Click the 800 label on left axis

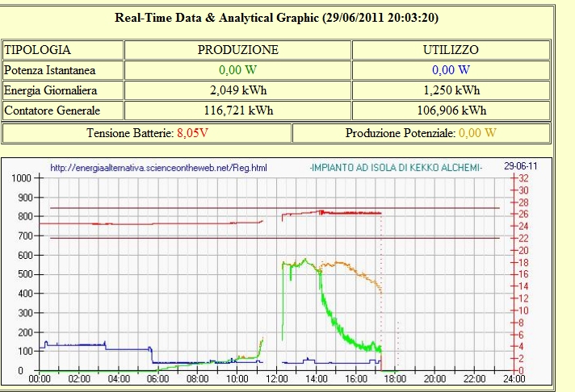point(25,216)
